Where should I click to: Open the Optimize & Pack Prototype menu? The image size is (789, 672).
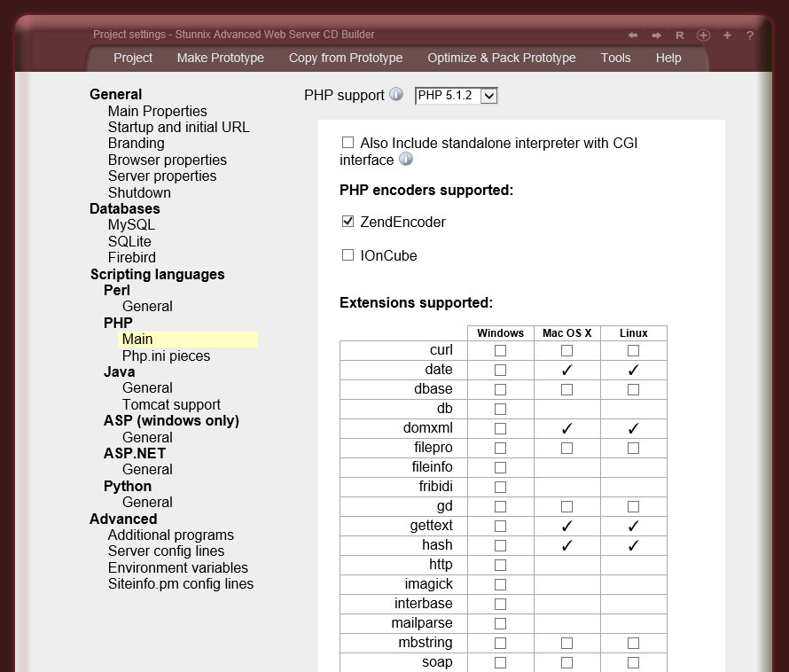(501, 58)
